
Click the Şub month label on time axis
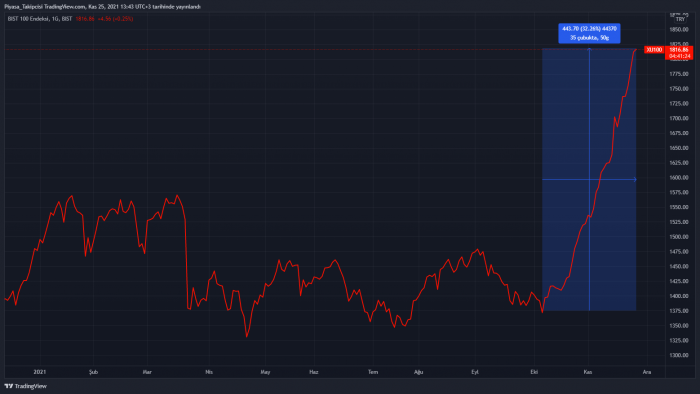point(93,372)
